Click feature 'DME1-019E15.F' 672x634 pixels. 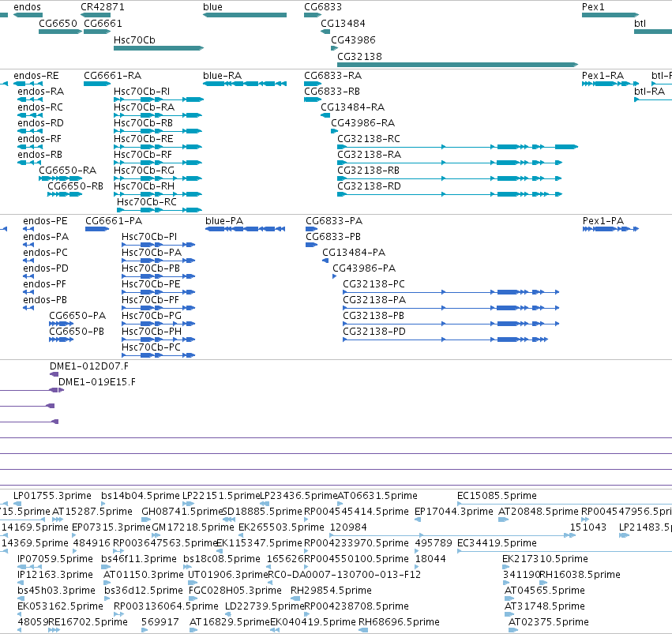tap(97, 382)
